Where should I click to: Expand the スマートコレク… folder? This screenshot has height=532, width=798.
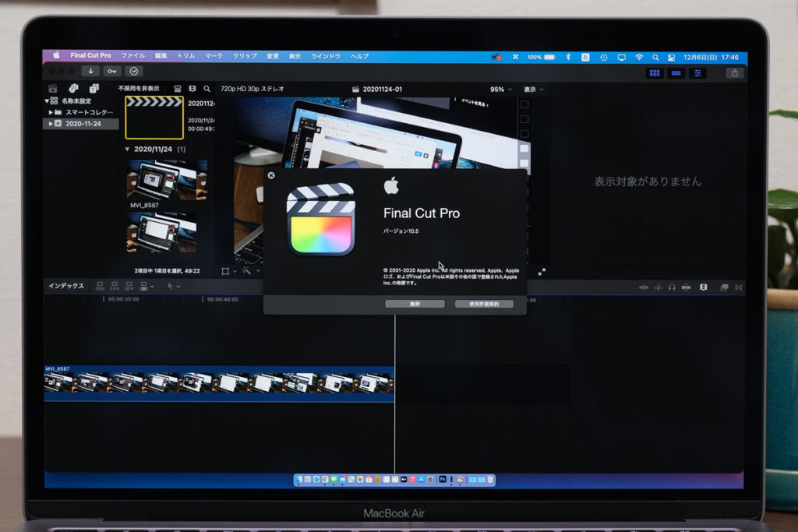(51, 112)
